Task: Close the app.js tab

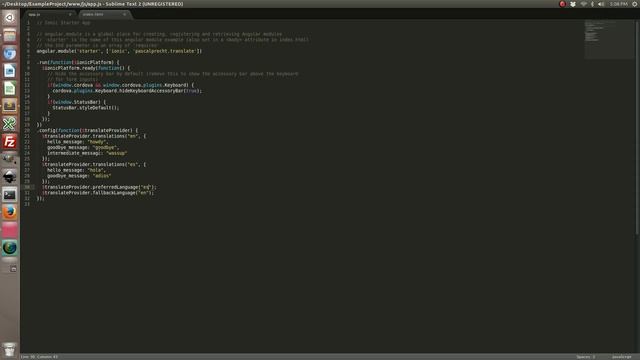Action: click(70, 14)
